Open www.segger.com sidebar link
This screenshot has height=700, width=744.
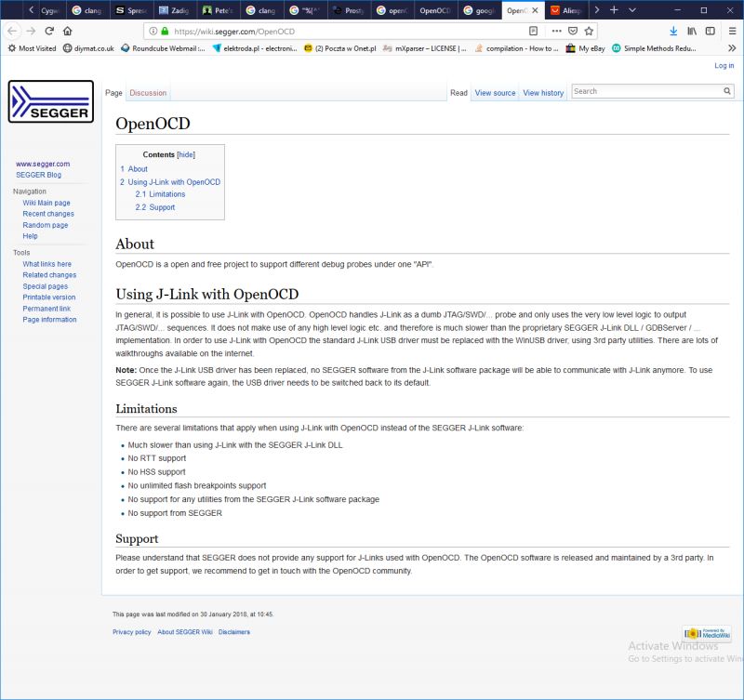pos(43,164)
